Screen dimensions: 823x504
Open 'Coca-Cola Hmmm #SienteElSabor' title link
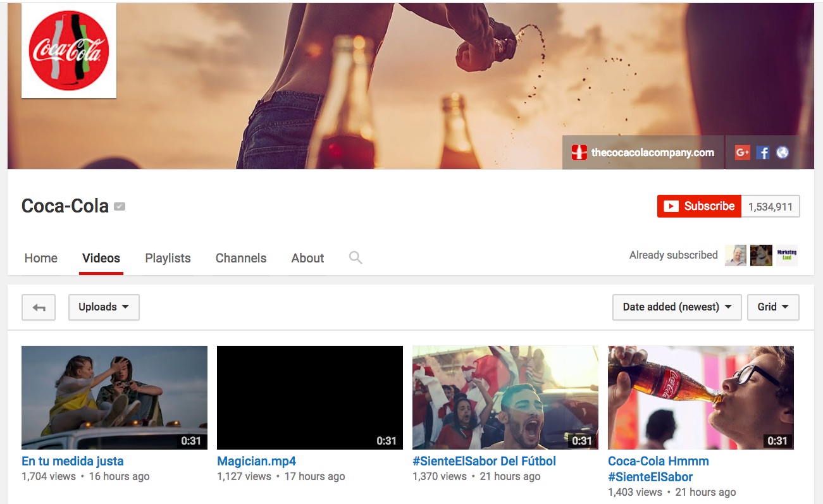point(659,469)
